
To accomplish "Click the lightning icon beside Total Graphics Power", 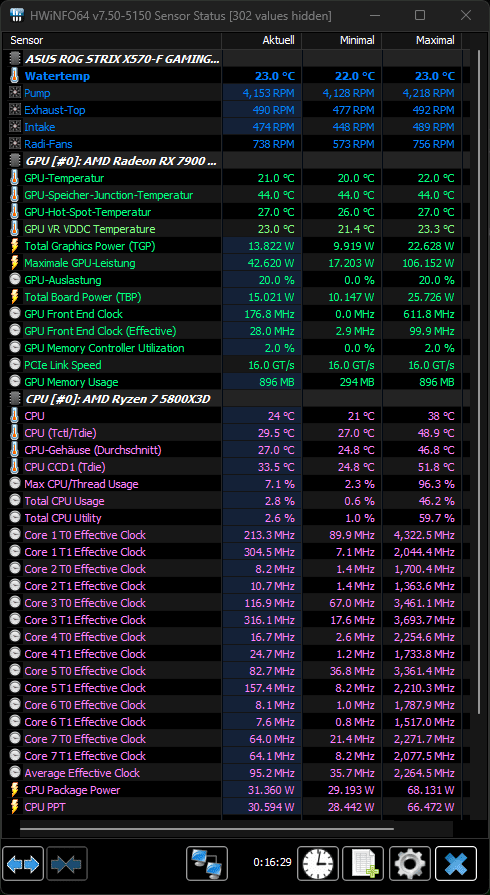I will pyautogui.click(x=15, y=246).
